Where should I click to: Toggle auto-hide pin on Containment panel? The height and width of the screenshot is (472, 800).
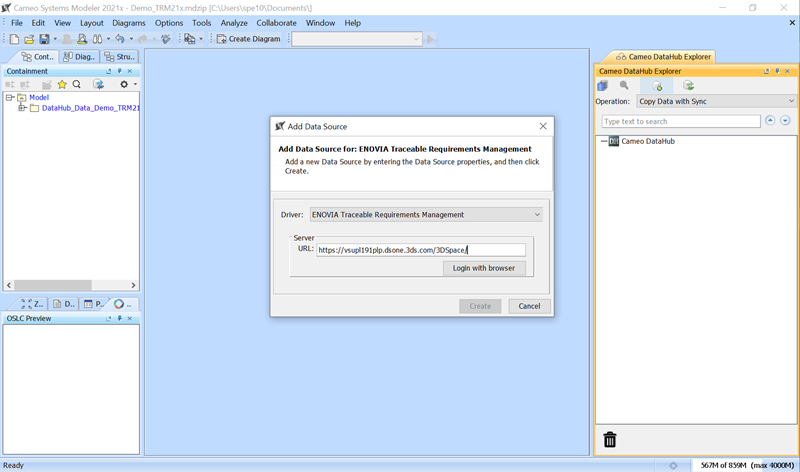pyautogui.click(x=119, y=71)
